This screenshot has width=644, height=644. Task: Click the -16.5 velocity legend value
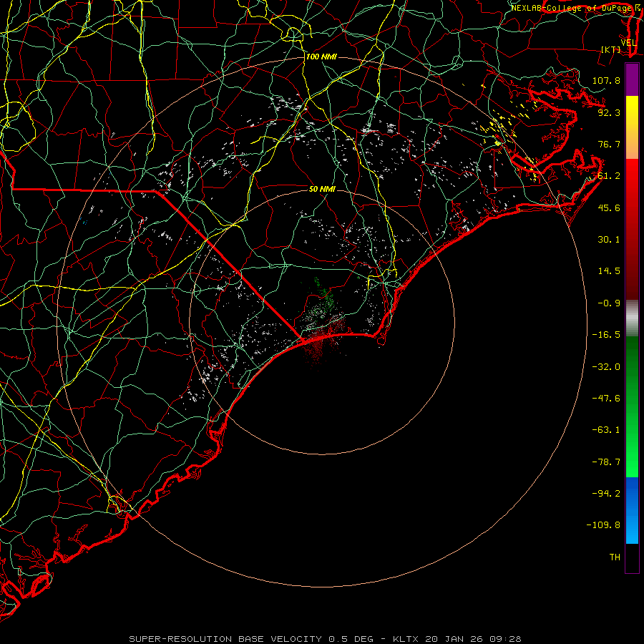pyautogui.click(x=606, y=334)
